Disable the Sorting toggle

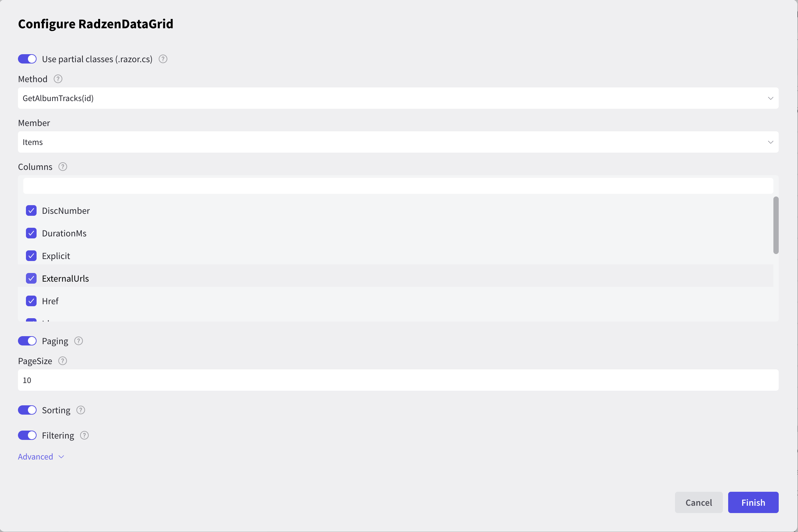[x=27, y=410]
